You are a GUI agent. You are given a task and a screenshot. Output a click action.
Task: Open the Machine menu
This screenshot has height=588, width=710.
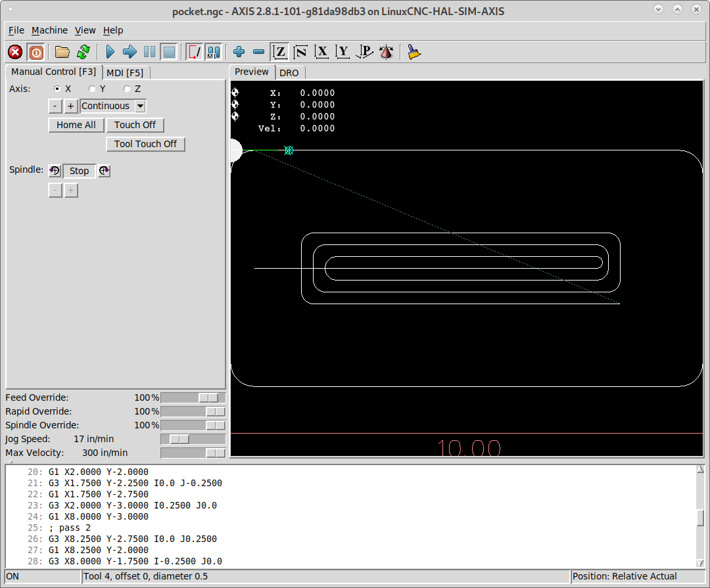point(49,30)
